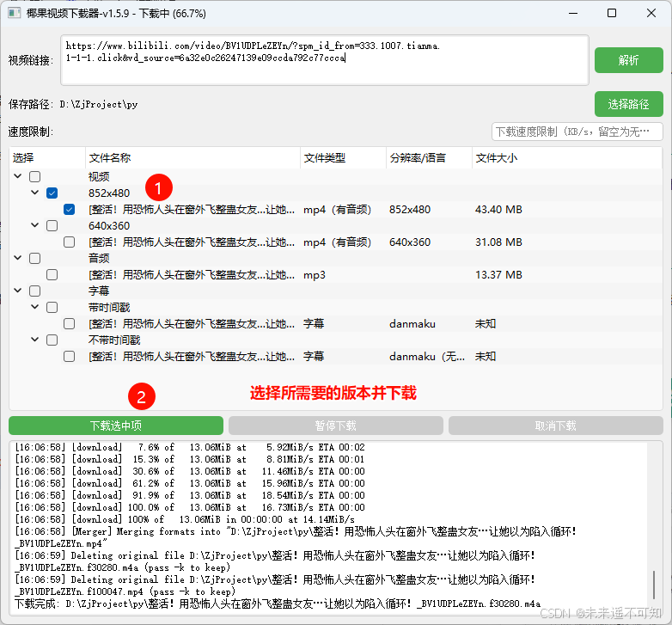This screenshot has height=625, width=672.
Task: Maximize the downloader window
Action: pos(612,13)
